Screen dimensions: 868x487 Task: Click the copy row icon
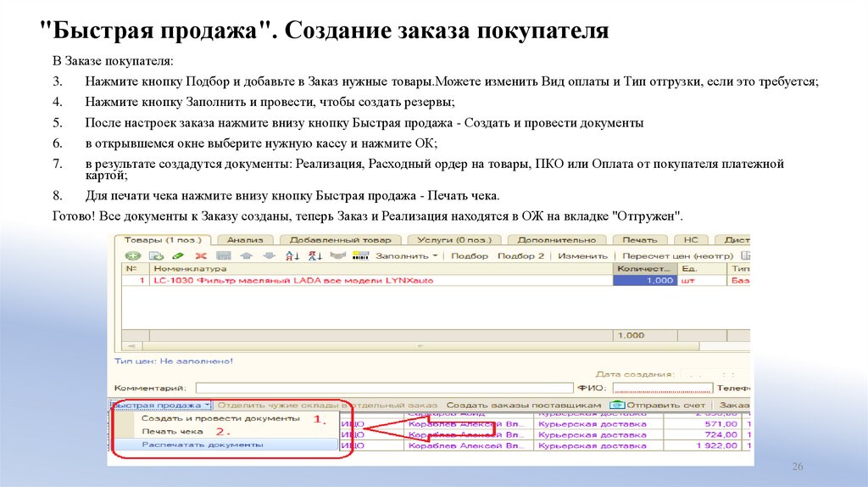(157, 255)
